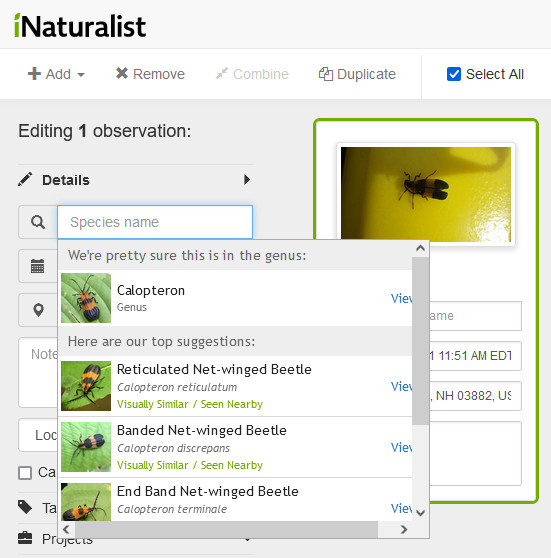Viewport: 551px width, 558px height.
Task: Toggle the Select All checkbox
Action: point(454,74)
